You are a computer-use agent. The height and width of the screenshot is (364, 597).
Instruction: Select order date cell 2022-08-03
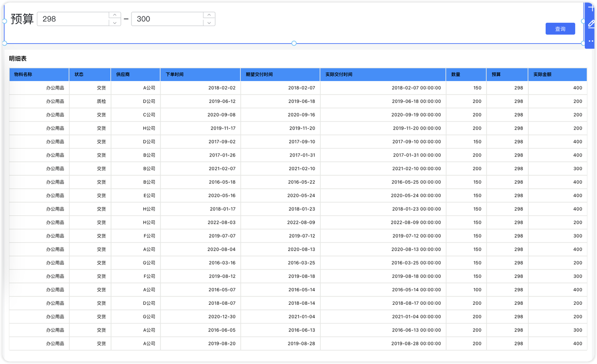click(201, 222)
